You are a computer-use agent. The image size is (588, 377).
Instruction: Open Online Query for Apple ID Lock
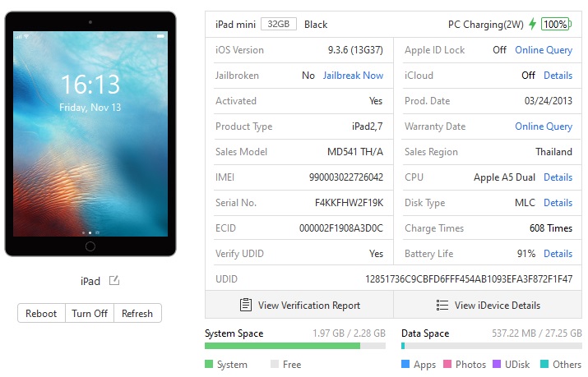pos(544,50)
